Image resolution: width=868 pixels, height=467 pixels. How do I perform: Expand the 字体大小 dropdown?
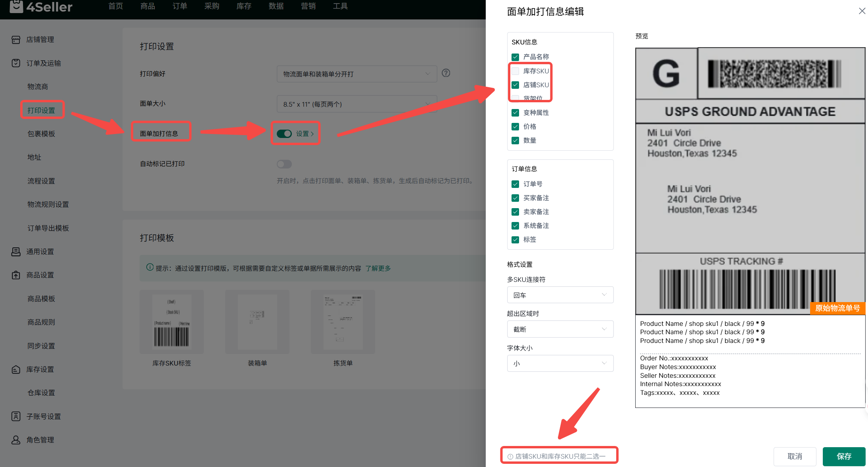[560, 363]
